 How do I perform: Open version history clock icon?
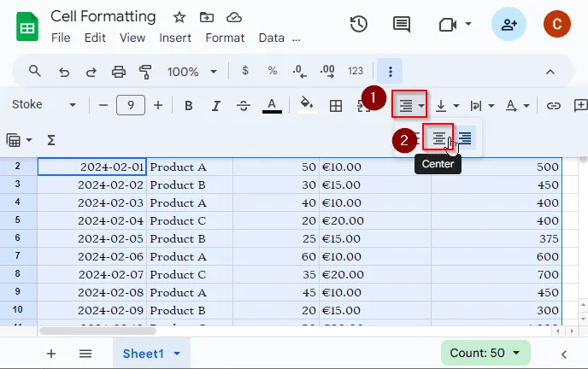(358, 25)
